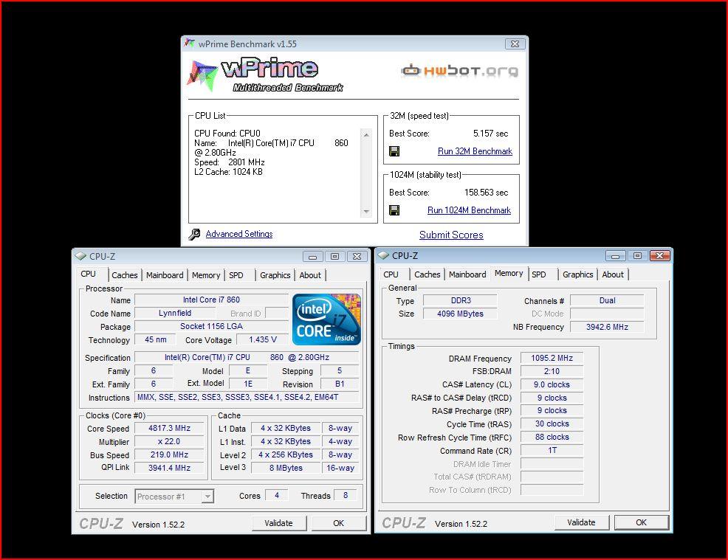This screenshot has width=728, height=560.
Task: Run the 32M Benchmark
Action: click(x=475, y=151)
